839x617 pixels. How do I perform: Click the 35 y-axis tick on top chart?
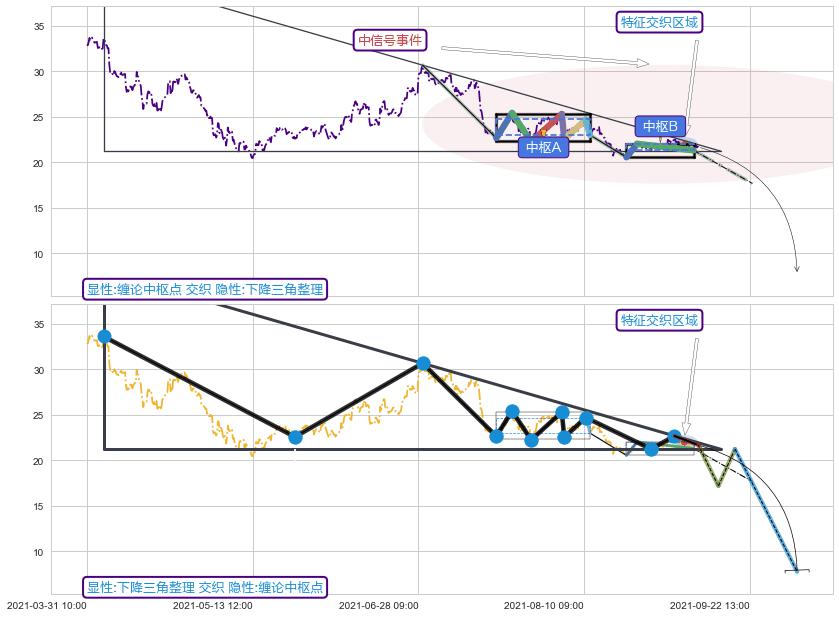point(40,27)
